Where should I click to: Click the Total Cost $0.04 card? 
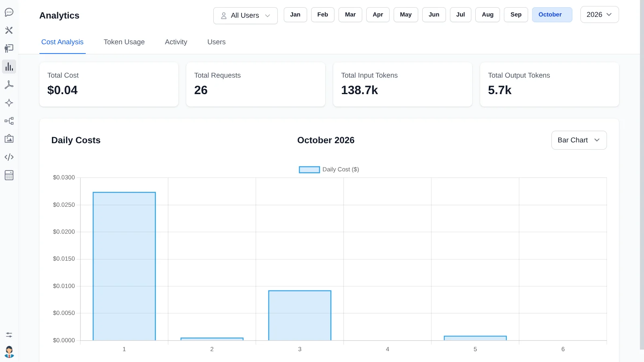(x=109, y=84)
